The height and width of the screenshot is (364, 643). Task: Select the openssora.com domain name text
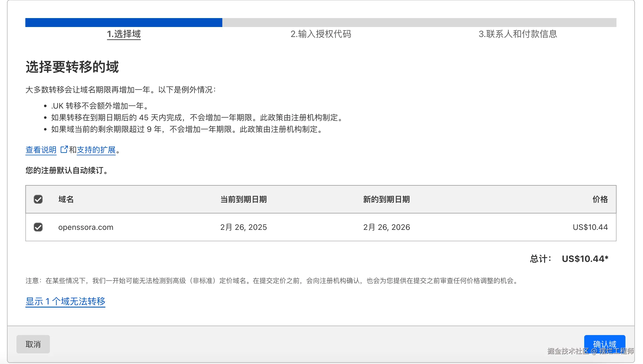(86, 227)
